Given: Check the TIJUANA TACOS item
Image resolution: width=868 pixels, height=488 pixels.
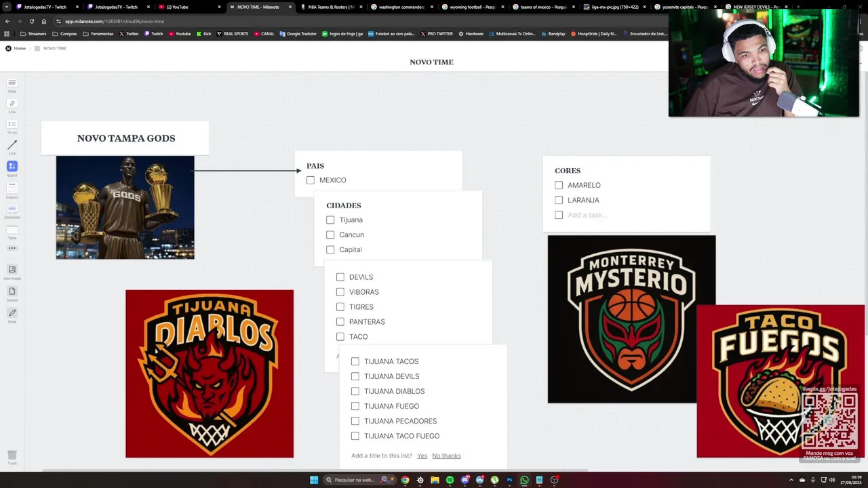Looking at the screenshot, I should pos(355,361).
